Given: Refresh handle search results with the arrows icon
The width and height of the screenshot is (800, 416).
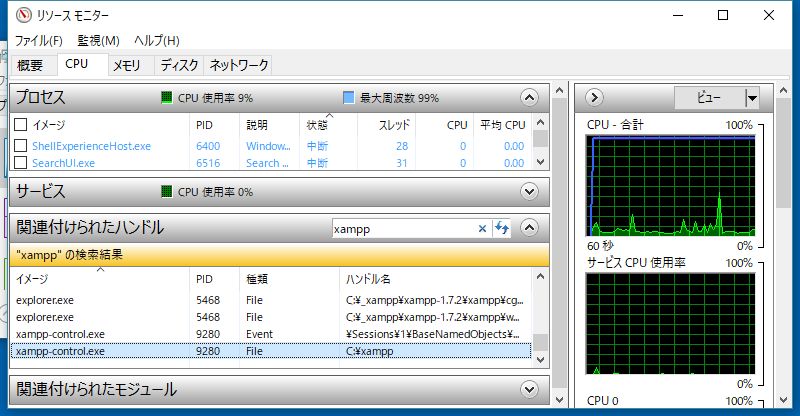Looking at the screenshot, I should pyautogui.click(x=502, y=228).
